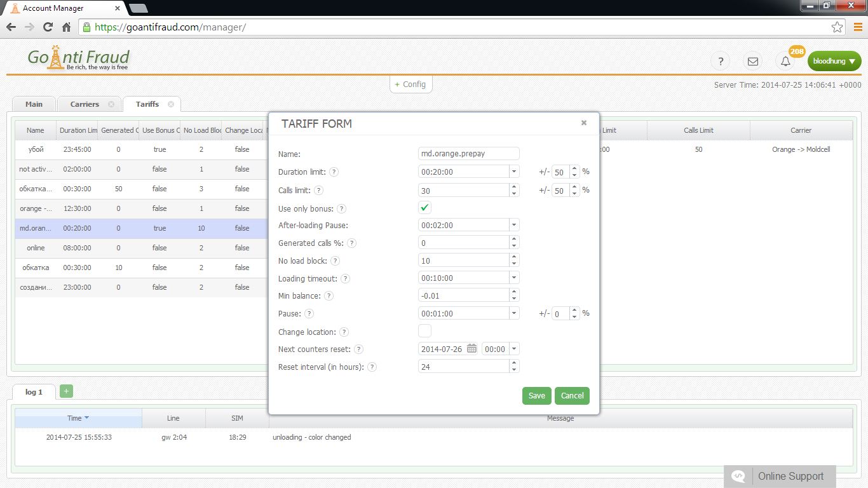Open the notifications bell icon
The height and width of the screenshot is (488, 868).
786,62
